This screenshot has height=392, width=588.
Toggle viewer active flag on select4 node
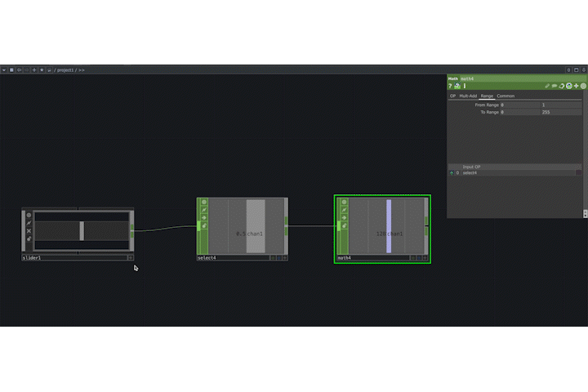coord(204,202)
